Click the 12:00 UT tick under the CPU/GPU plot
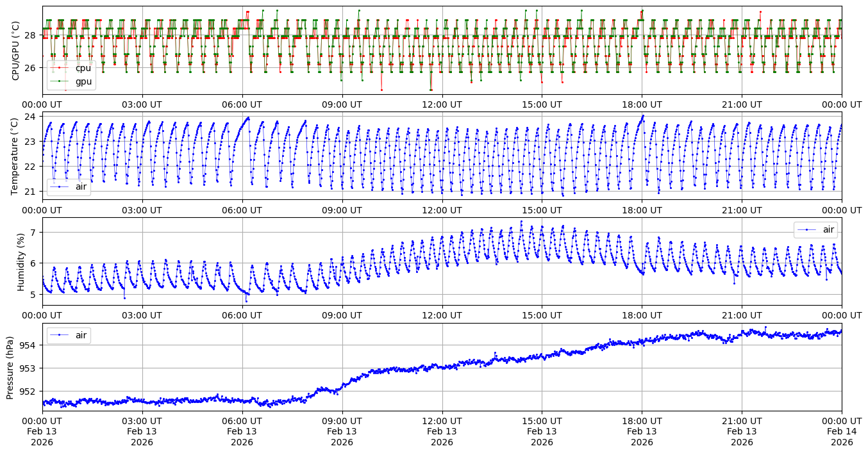 point(442,104)
